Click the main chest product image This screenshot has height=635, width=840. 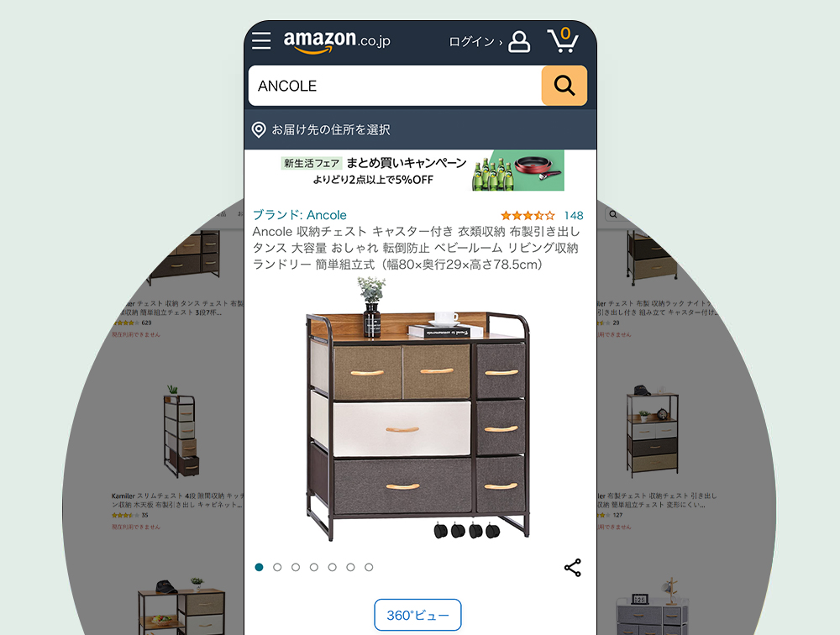[x=417, y=409]
